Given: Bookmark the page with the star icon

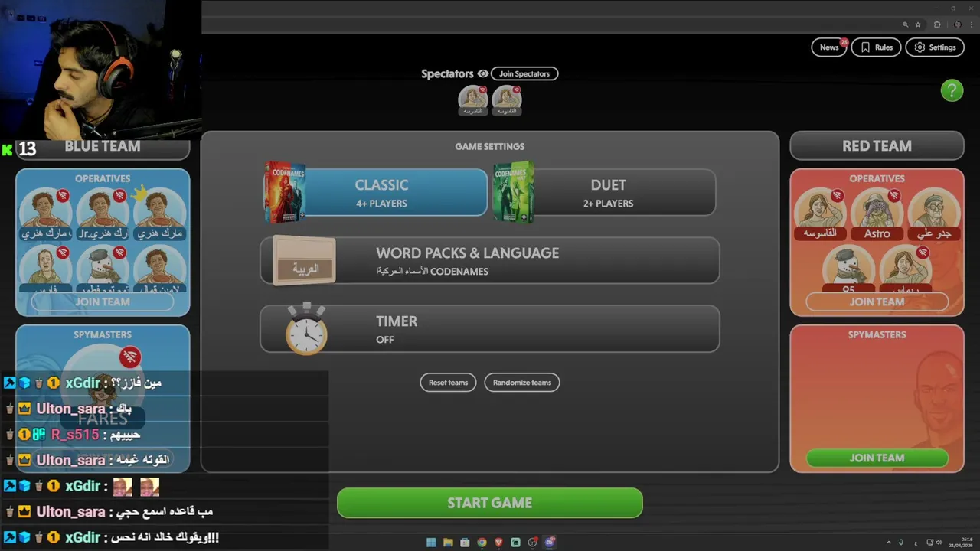Looking at the screenshot, I should click(x=918, y=24).
